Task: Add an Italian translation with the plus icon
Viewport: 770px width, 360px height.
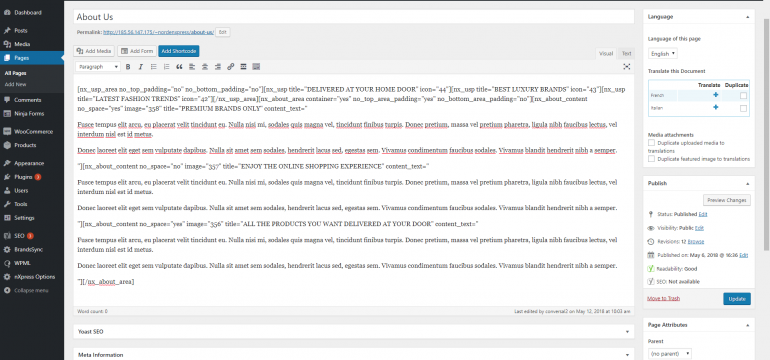Action: [x=715, y=108]
